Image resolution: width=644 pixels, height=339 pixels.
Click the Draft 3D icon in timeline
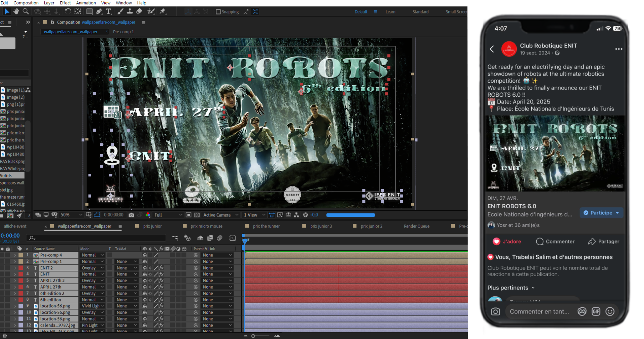coord(187,238)
